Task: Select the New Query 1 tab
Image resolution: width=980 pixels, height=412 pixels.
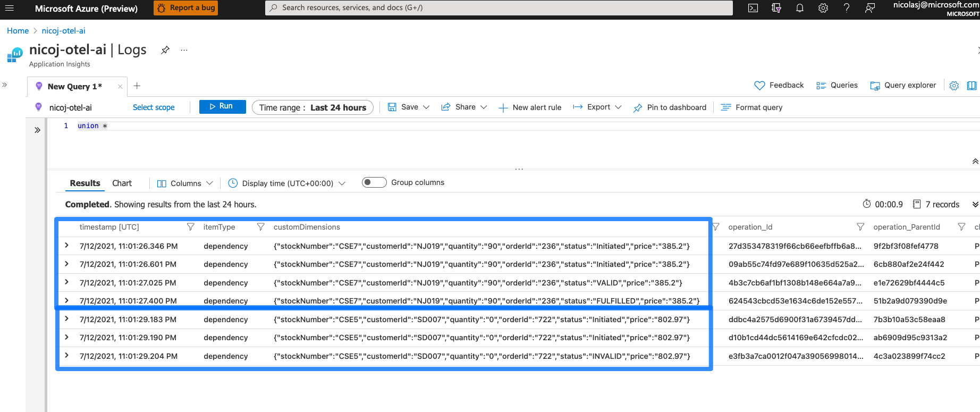Action: (74, 87)
